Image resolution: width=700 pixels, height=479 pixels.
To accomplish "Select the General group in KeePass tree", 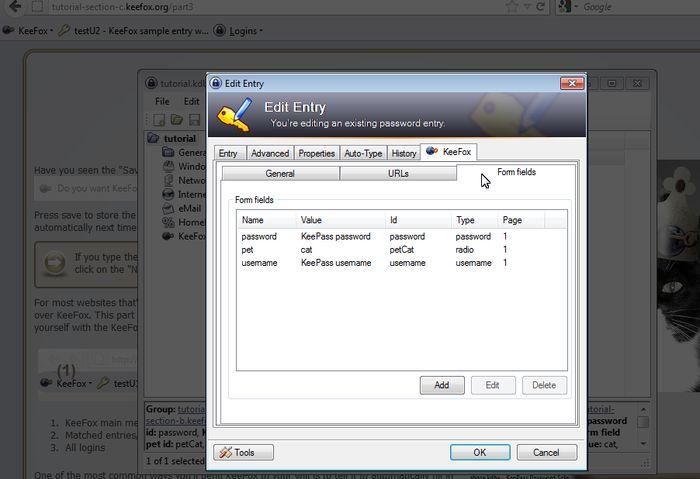I will 184,153.
